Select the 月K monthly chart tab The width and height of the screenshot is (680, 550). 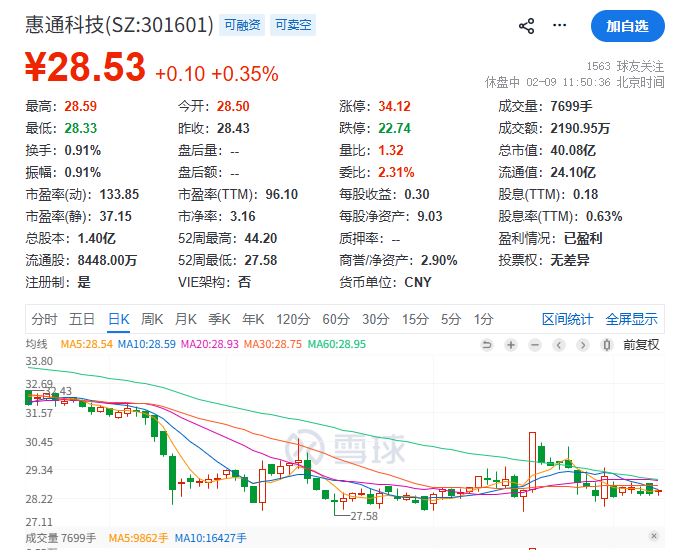(186, 319)
